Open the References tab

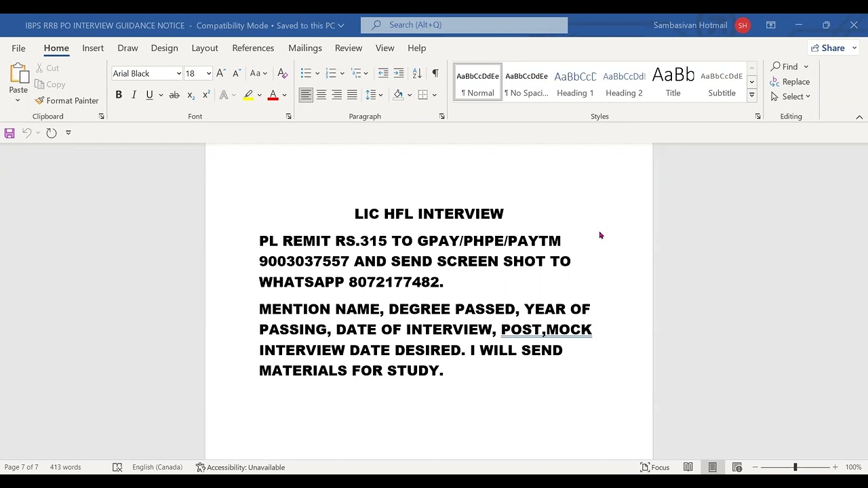[253, 48]
